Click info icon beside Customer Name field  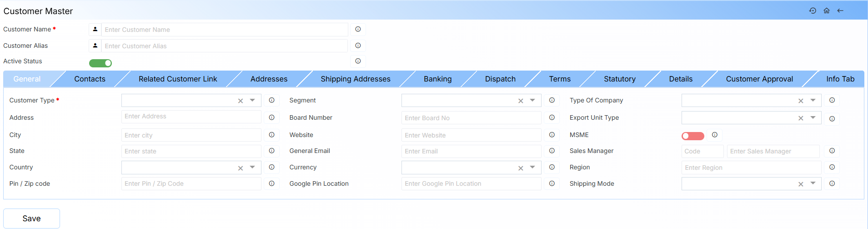point(358,29)
